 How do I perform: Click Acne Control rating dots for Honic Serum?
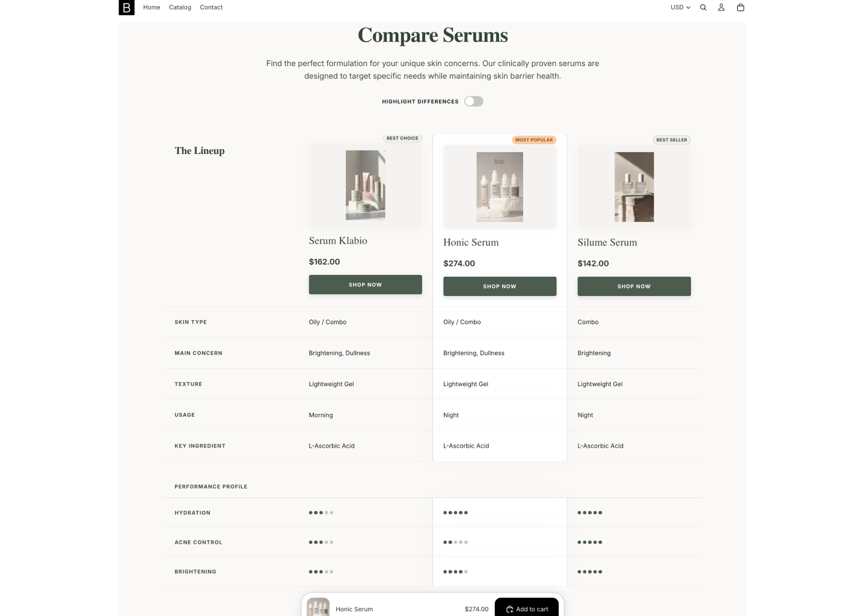(455, 542)
